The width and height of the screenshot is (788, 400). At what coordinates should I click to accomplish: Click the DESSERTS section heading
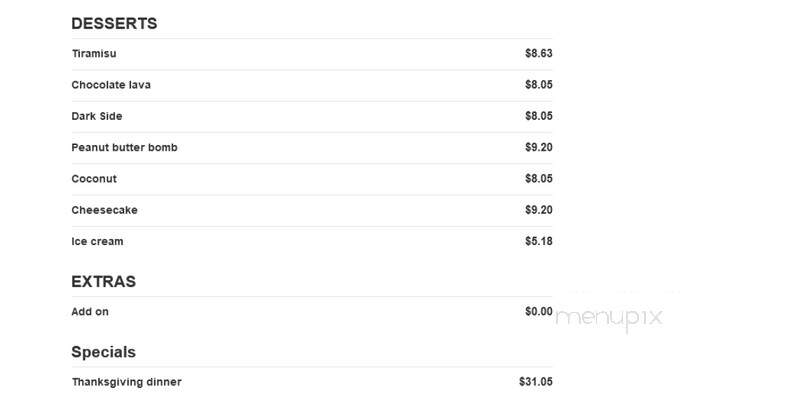point(114,24)
